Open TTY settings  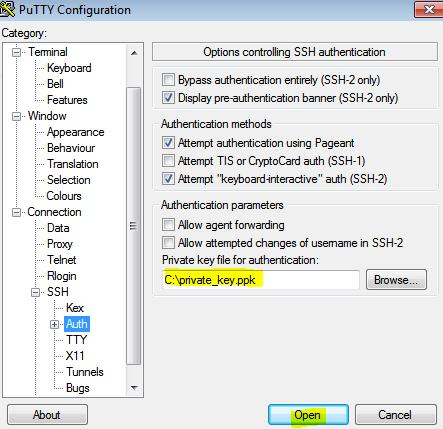click(x=76, y=340)
